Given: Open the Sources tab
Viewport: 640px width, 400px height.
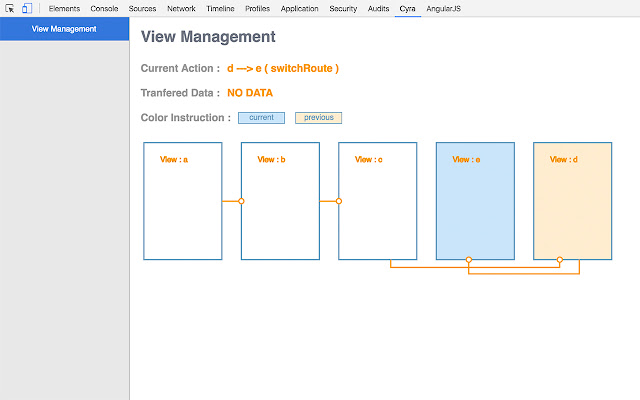Looking at the screenshot, I should point(142,9).
